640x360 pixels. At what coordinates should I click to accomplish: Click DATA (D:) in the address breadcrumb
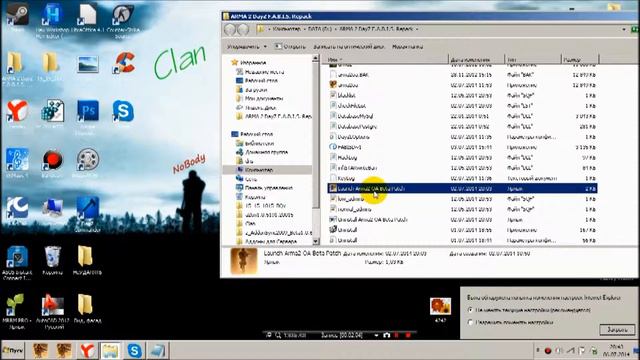coord(320,29)
